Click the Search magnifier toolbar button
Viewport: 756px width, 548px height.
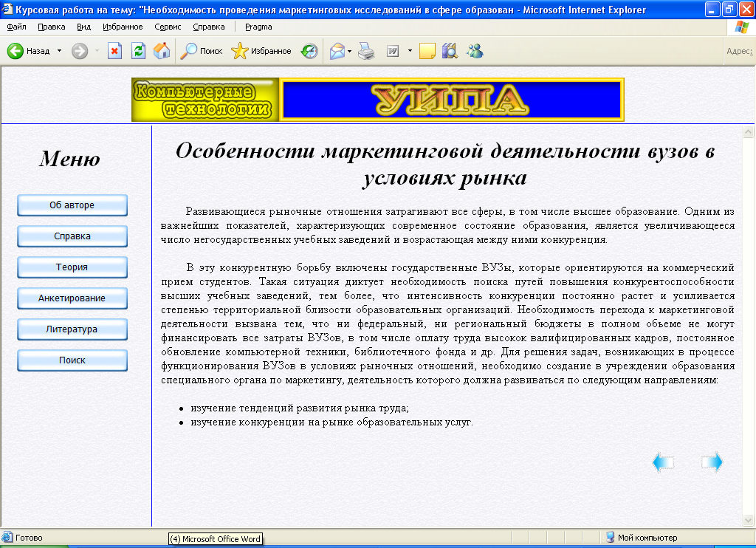[201, 51]
